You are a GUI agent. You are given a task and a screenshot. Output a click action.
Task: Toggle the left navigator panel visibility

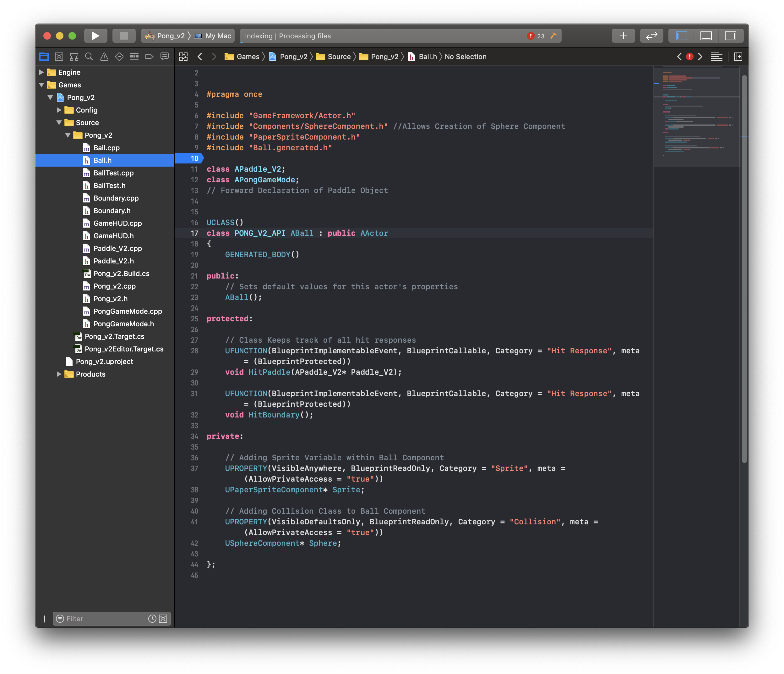click(x=682, y=36)
